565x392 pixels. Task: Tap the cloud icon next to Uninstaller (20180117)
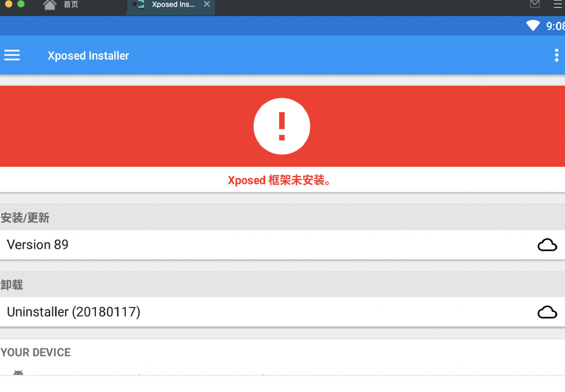[547, 312]
